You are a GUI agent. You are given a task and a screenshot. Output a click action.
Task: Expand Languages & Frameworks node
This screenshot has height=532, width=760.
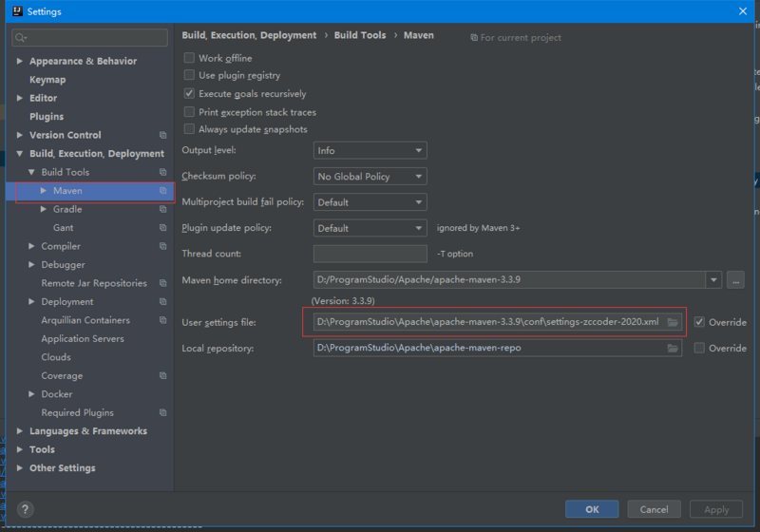tap(20, 431)
